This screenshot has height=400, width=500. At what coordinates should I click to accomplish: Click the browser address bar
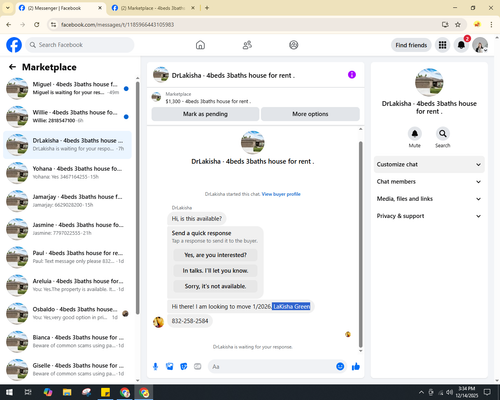click(246, 25)
